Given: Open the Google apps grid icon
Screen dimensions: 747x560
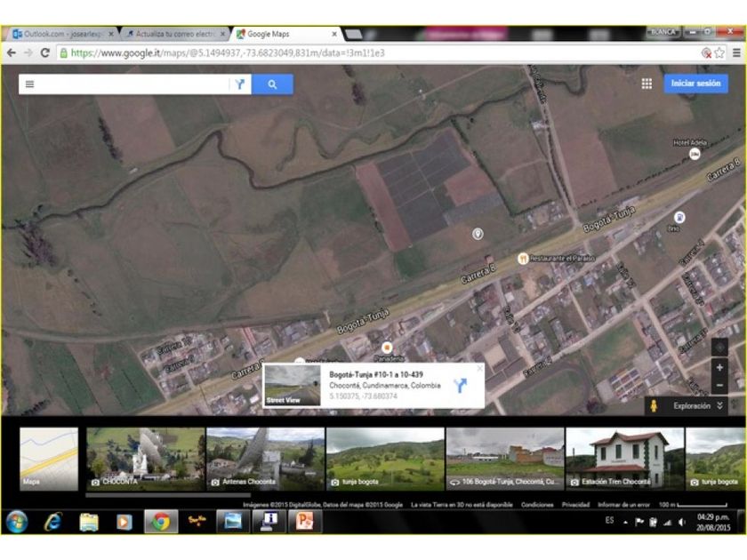Looking at the screenshot, I should click(647, 84).
